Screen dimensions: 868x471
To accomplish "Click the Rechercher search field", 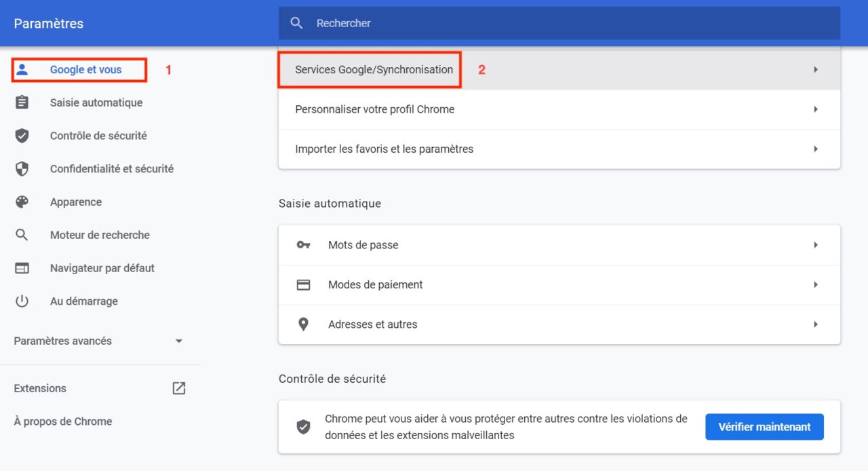I will click(x=475, y=22).
